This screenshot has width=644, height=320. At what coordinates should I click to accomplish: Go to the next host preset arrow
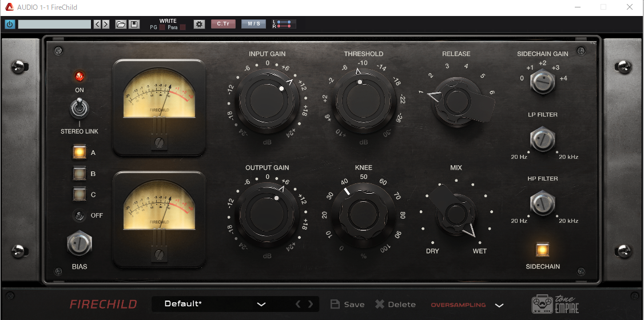pos(106,24)
